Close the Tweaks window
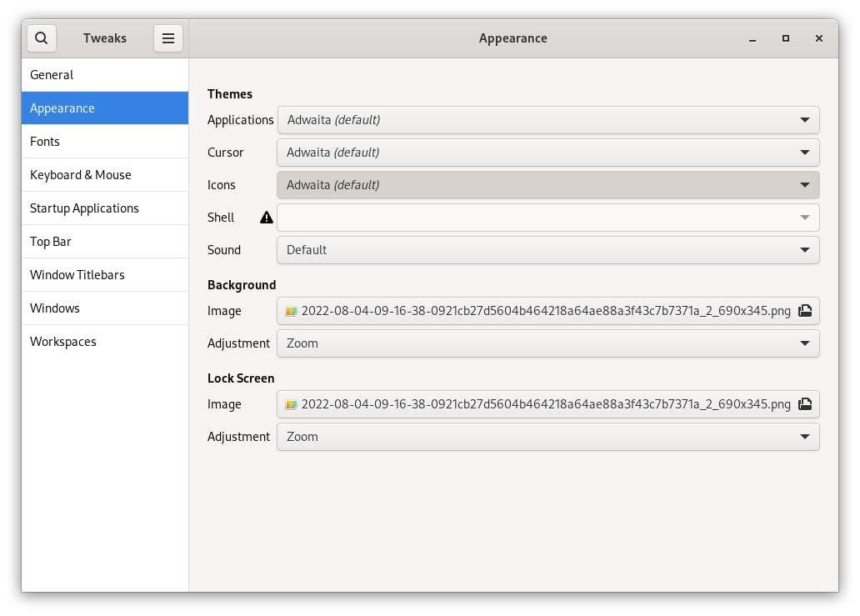Viewport: 860px width, 616px height. tap(819, 38)
